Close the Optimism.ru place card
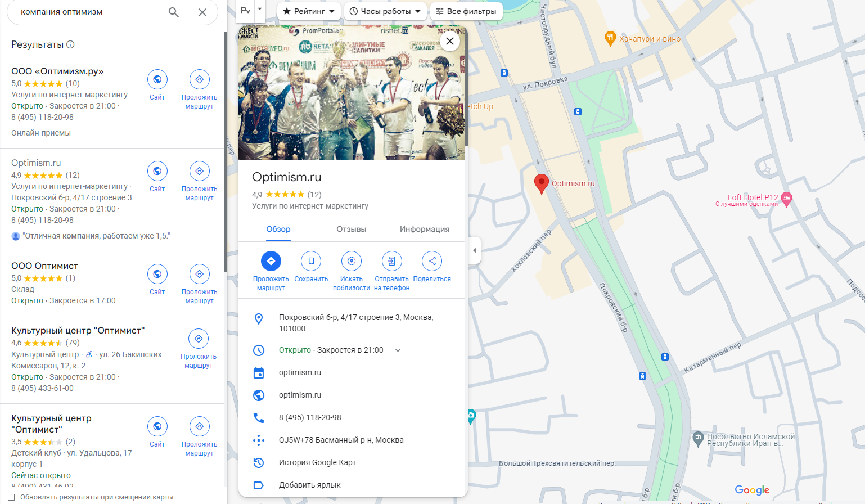This screenshot has height=504, width=865. pos(450,41)
